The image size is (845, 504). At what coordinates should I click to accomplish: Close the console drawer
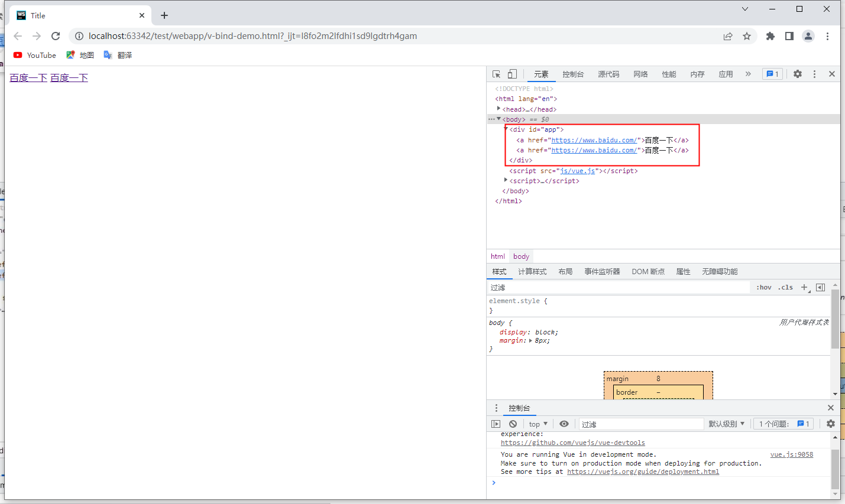click(x=831, y=408)
